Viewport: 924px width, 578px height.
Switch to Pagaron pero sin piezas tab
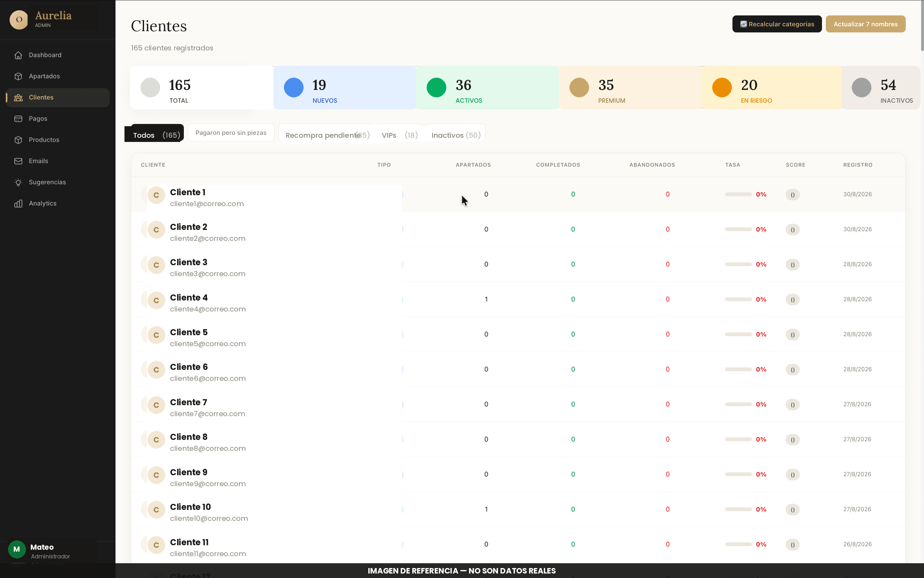click(231, 133)
